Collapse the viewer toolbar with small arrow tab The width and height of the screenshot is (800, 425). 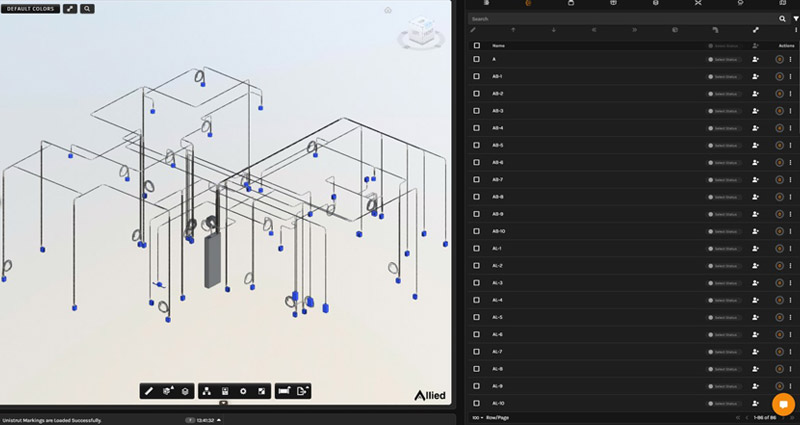223,403
